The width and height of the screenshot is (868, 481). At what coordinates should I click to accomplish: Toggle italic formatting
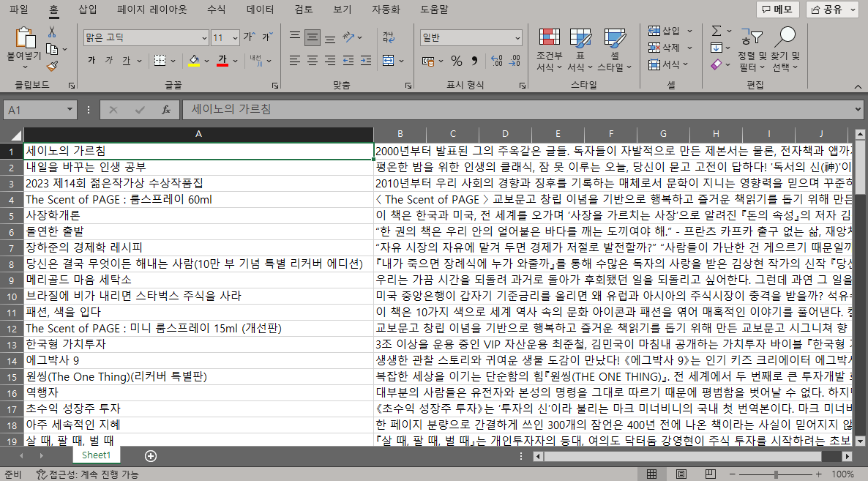(x=109, y=60)
